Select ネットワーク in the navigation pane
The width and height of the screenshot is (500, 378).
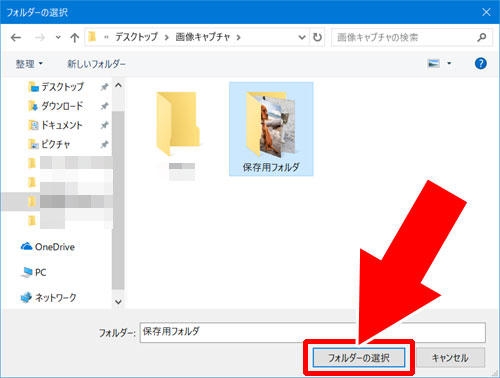[48, 297]
